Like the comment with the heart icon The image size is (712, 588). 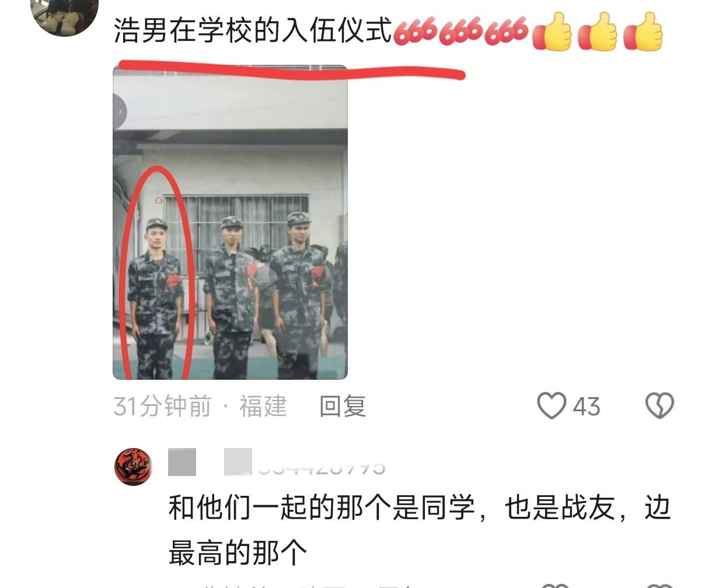[x=552, y=406]
